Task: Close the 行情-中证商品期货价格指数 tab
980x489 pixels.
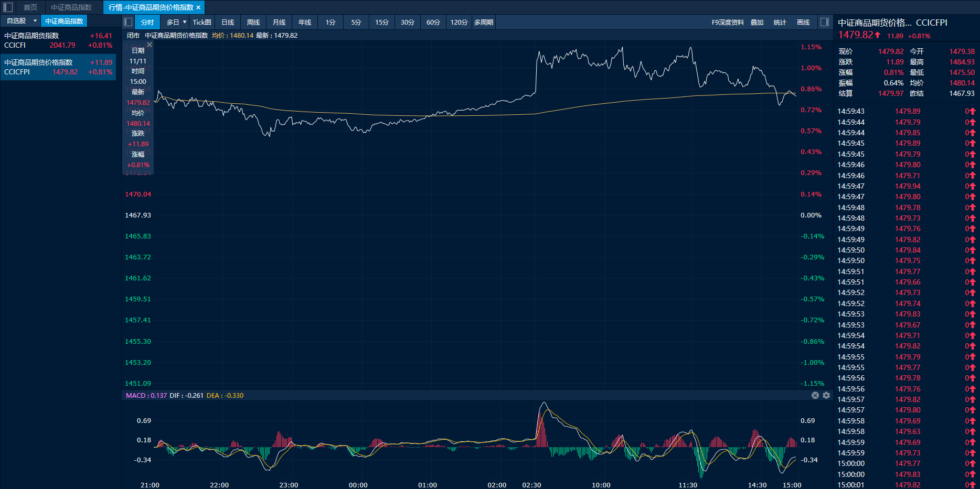Action: (x=198, y=7)
